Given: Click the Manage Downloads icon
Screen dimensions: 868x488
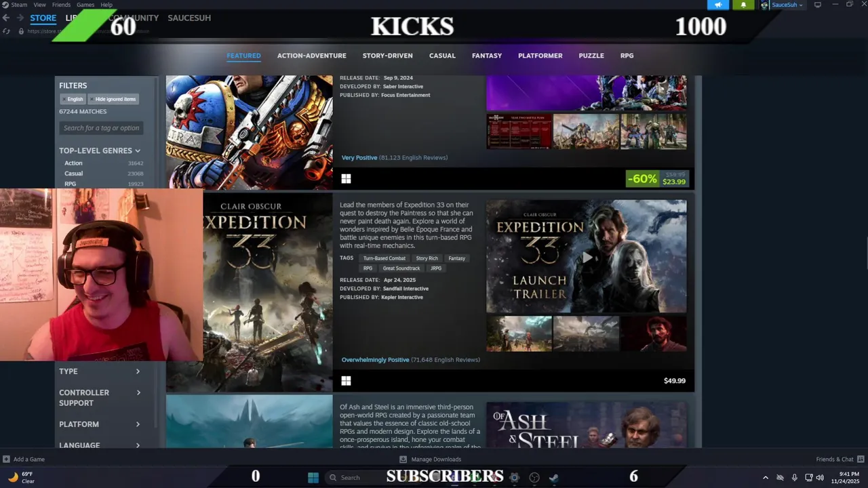Looking at the screenshot, I should 403,459.
